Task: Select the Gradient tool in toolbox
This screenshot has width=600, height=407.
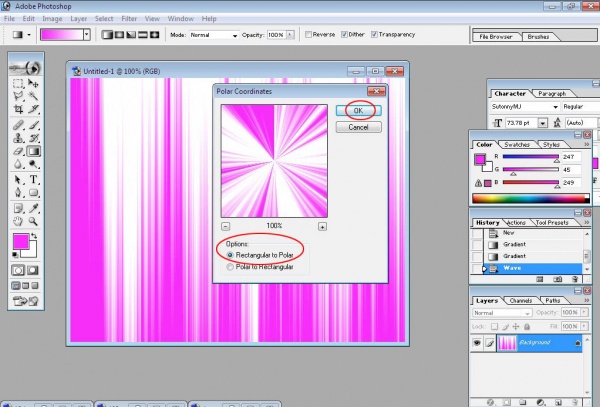Action: (x=34, y=151)
